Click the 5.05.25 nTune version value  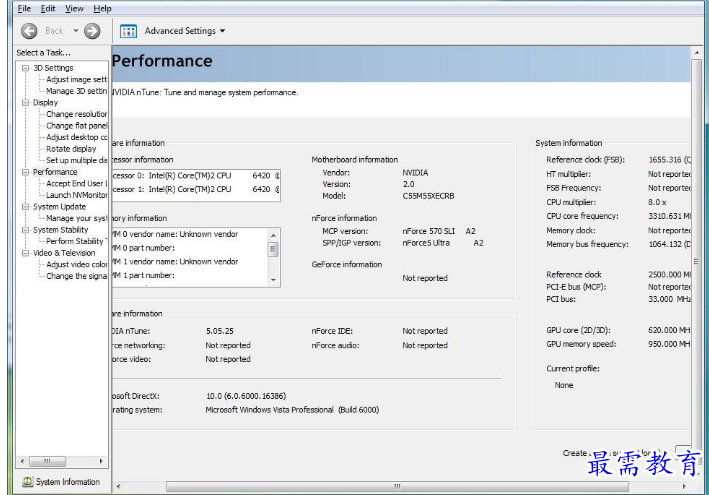220,331
